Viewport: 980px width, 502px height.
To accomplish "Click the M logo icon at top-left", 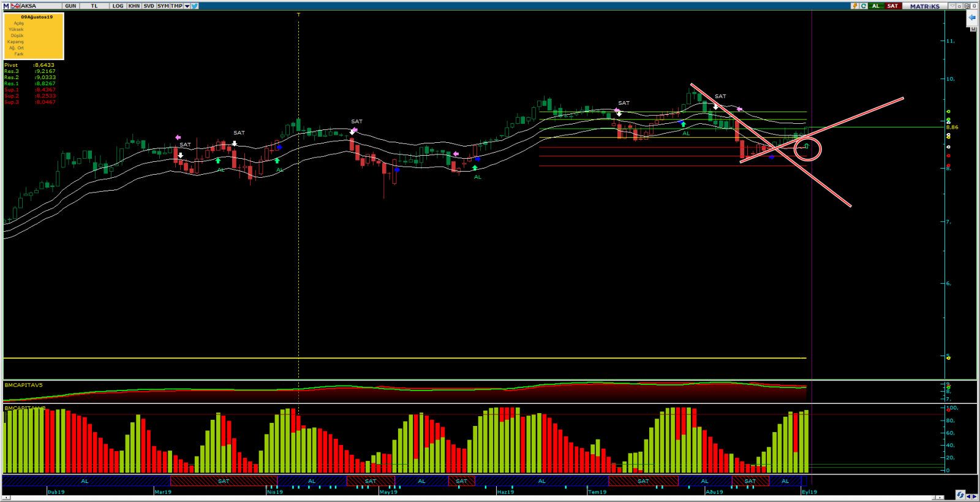I will tap(6, 6).
